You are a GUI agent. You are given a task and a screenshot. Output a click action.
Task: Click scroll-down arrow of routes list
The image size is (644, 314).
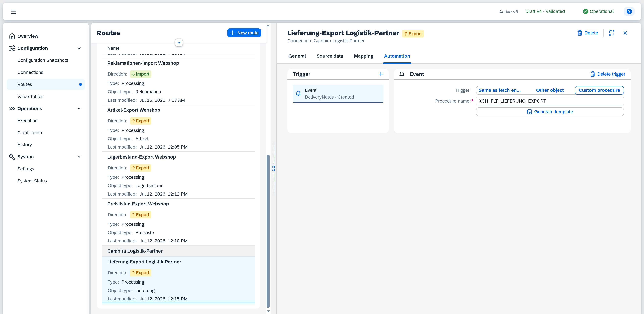click(268, 311)
